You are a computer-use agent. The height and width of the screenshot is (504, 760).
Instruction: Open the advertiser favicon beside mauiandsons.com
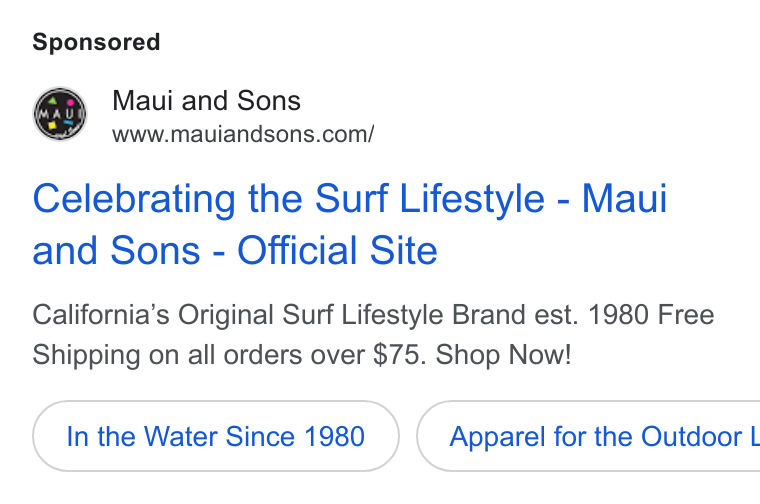pos(60,114)
